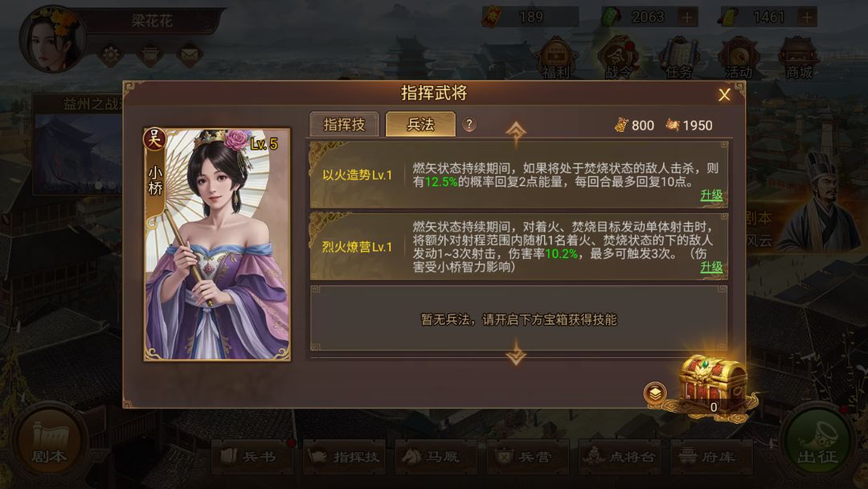Image resolution: width=868 pixels, height=489 pixels.
Task: Open the question mark help icon
Action: [x=469, y=125]
